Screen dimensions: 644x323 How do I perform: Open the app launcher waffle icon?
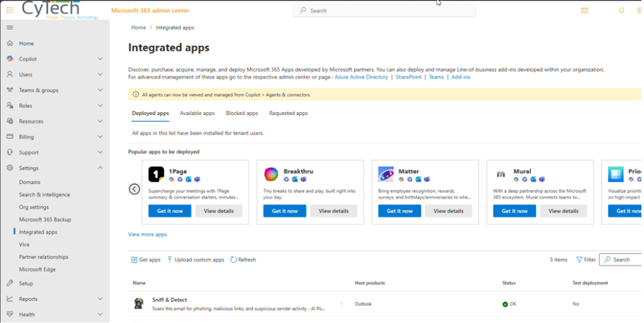[10, 10]
